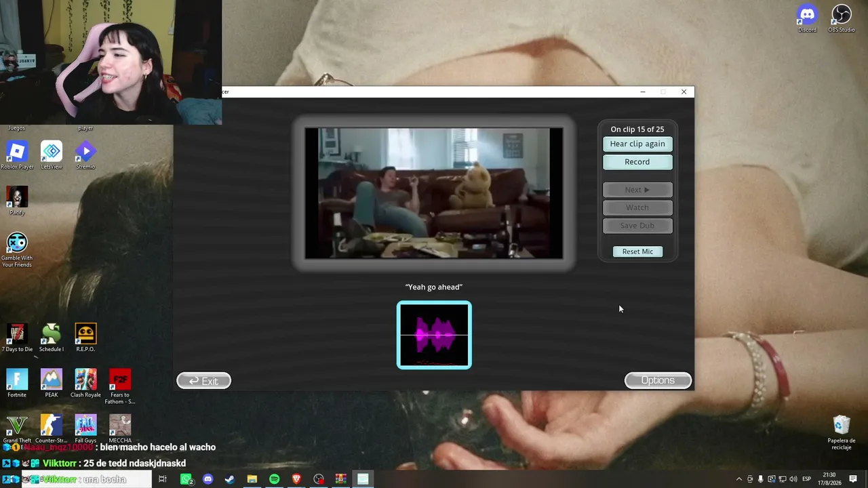Click the microphone icon in the system tray
Screen dimensions: 868x488
[x=760, y=479]
